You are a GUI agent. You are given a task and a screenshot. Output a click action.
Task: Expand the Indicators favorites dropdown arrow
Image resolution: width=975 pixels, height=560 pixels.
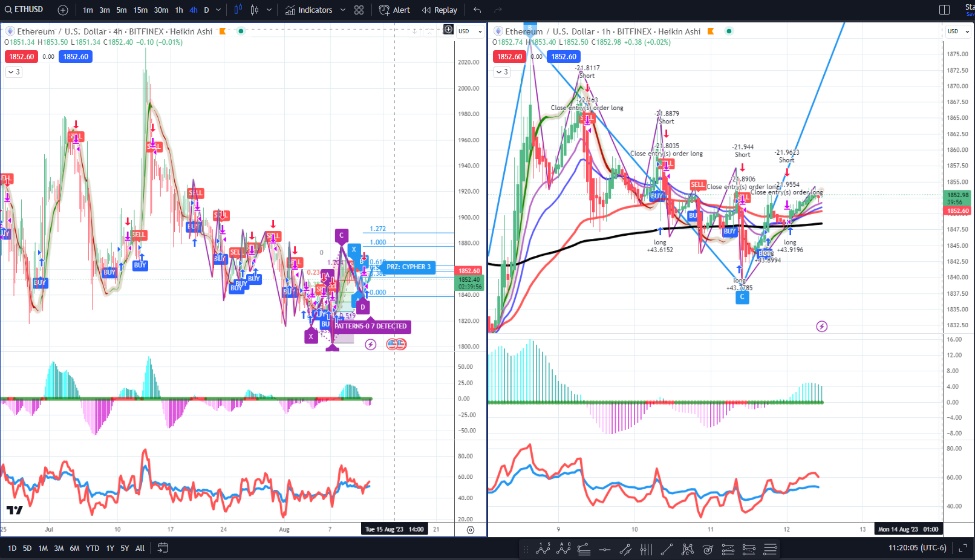point(343,10)
